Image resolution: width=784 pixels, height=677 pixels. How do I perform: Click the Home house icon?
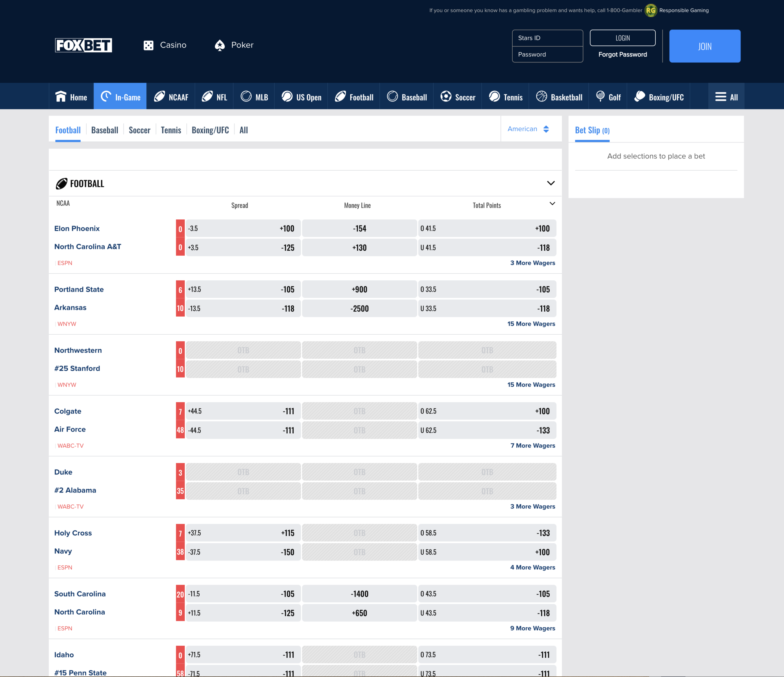tap(61, 97)
